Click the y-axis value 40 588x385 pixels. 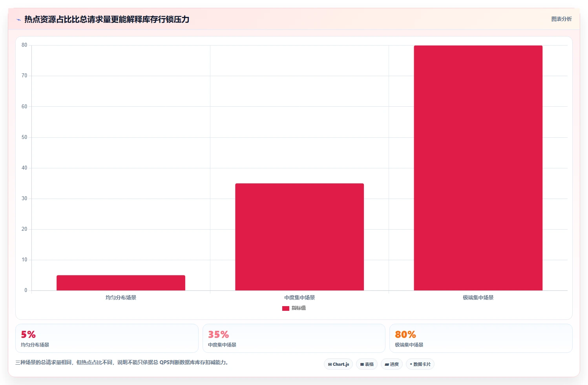coord(24,168)
